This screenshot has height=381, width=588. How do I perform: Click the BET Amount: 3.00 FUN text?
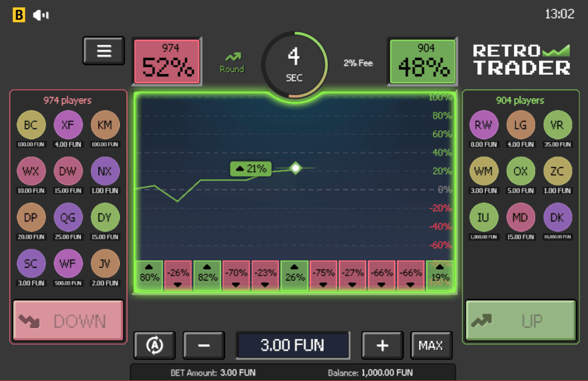[x=213, y=373]
